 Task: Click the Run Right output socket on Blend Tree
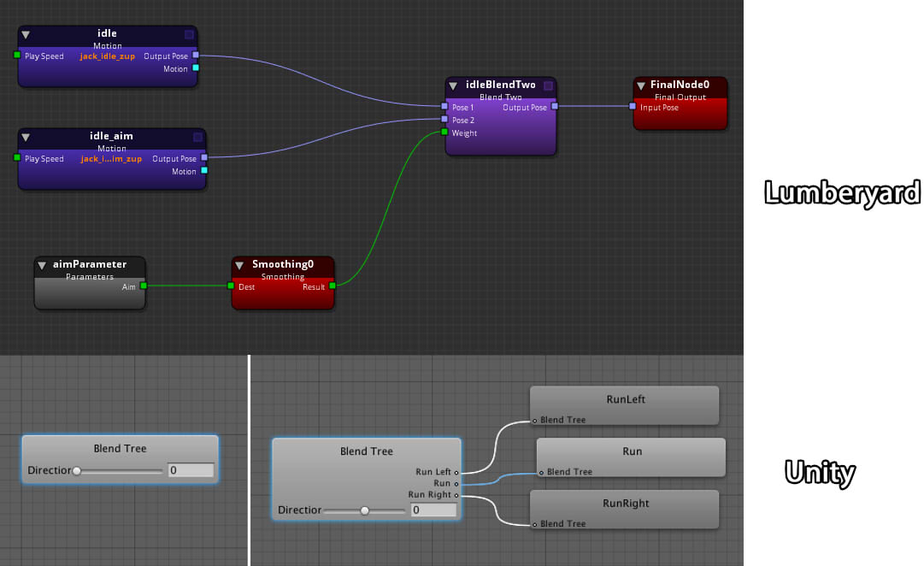(456, 495)
